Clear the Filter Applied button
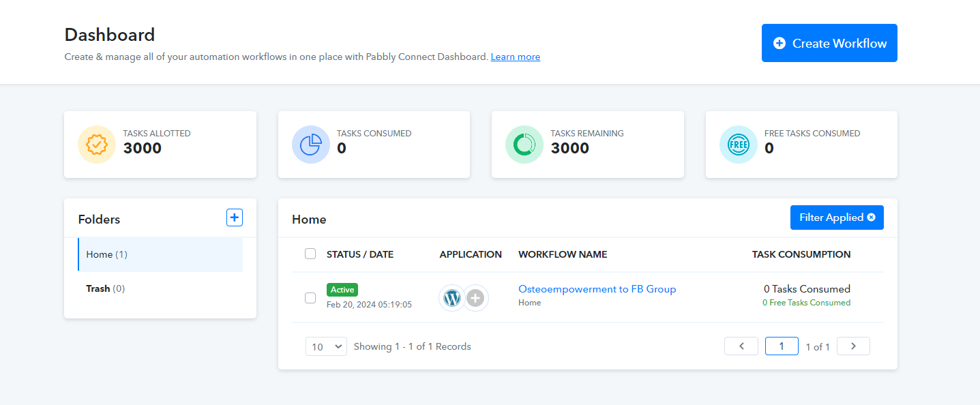 click(x=837, y=217)
